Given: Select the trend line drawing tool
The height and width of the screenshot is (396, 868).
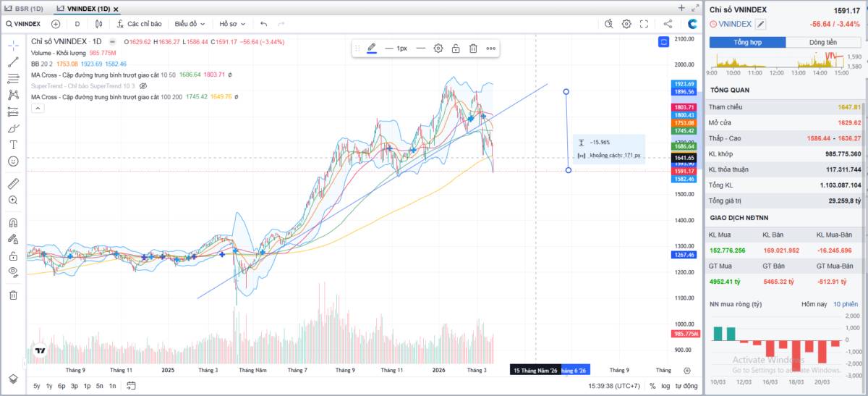Looking at the screenshot, I should tap(13, 62).
